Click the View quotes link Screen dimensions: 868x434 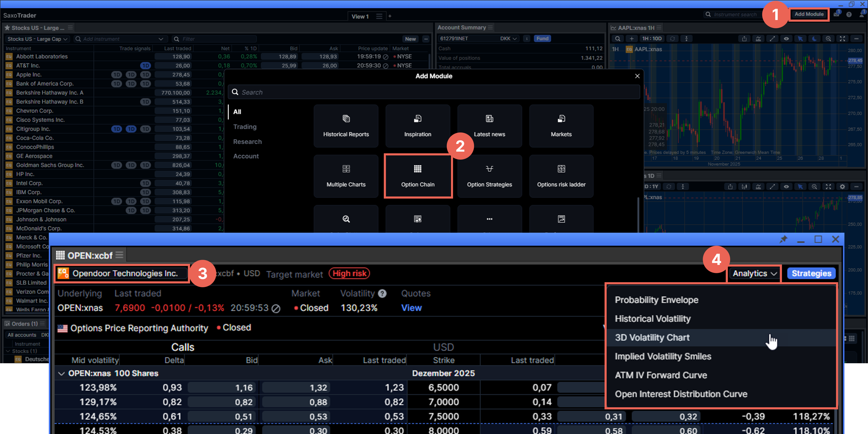coord(411,307)
